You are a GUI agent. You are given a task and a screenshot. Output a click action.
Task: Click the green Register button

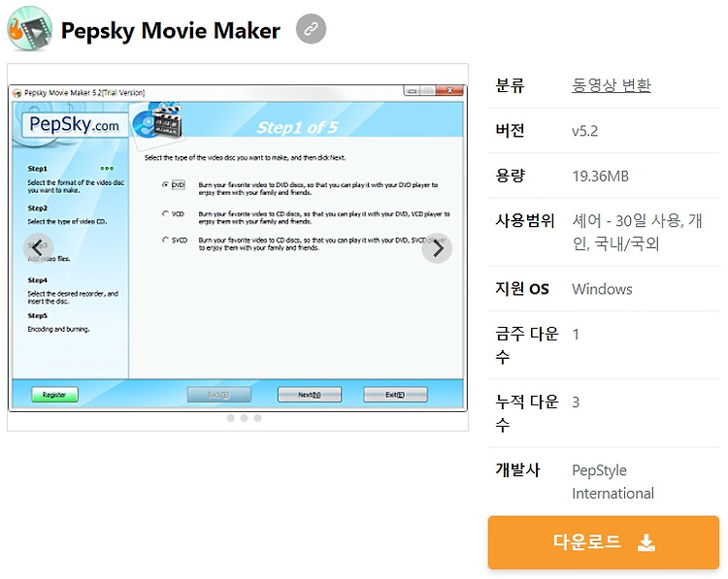[x=54, y=395]
